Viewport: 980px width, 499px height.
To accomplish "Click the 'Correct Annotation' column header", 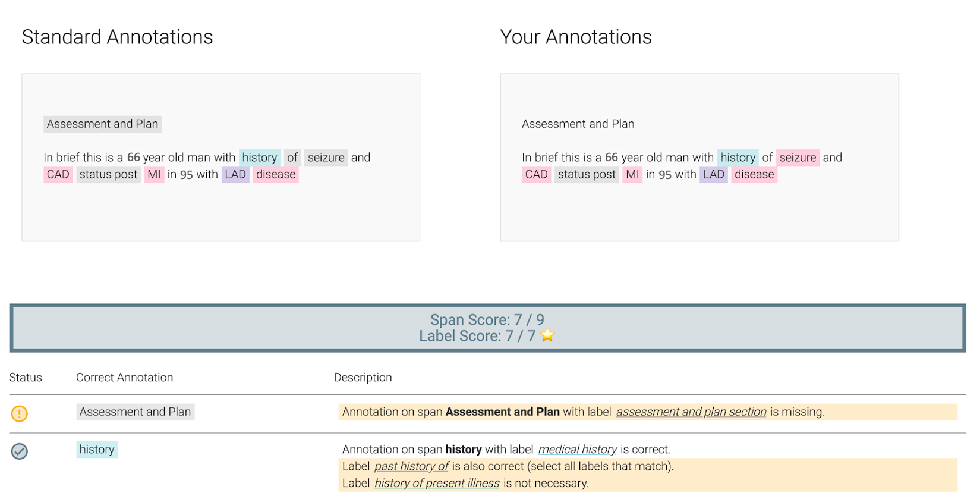I will coord(124,378).
